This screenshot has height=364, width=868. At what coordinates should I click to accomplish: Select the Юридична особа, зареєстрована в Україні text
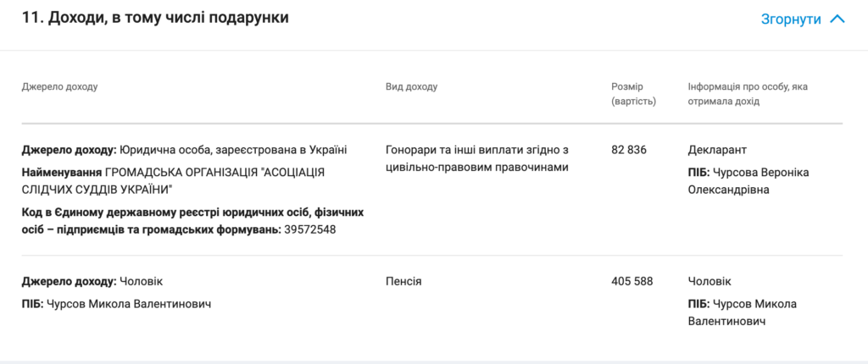(x=233, y=150)
